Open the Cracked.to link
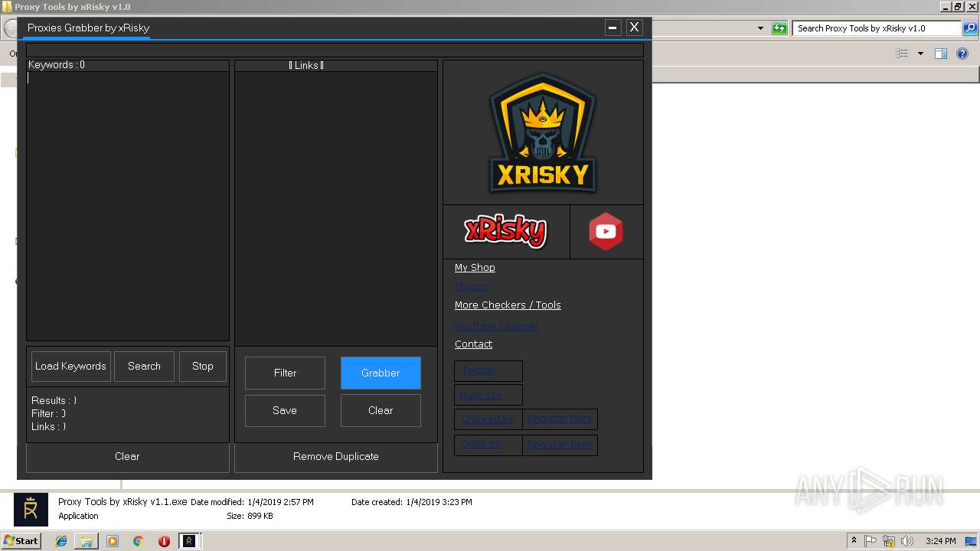Image resolution: width=980 pixels, height=551 pixels. pos(487,419)
